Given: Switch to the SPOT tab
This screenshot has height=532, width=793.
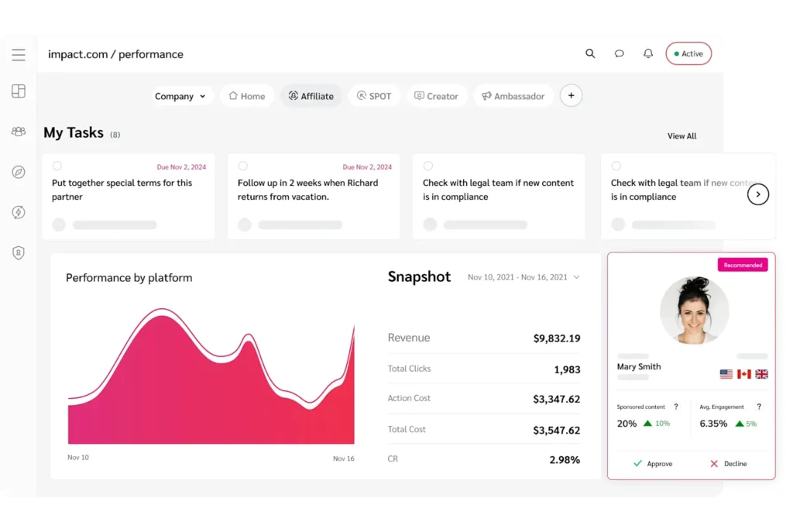Looking at the screenshot, I should tap(374, 95).
